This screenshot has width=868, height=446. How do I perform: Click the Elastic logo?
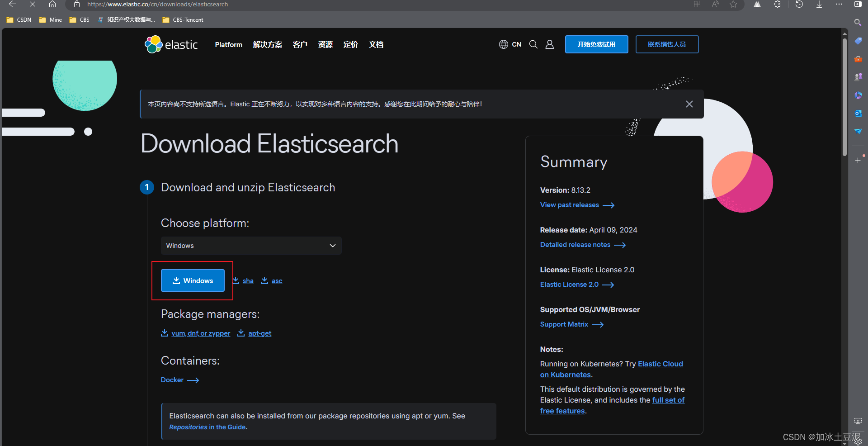click(x=171, y=44)
